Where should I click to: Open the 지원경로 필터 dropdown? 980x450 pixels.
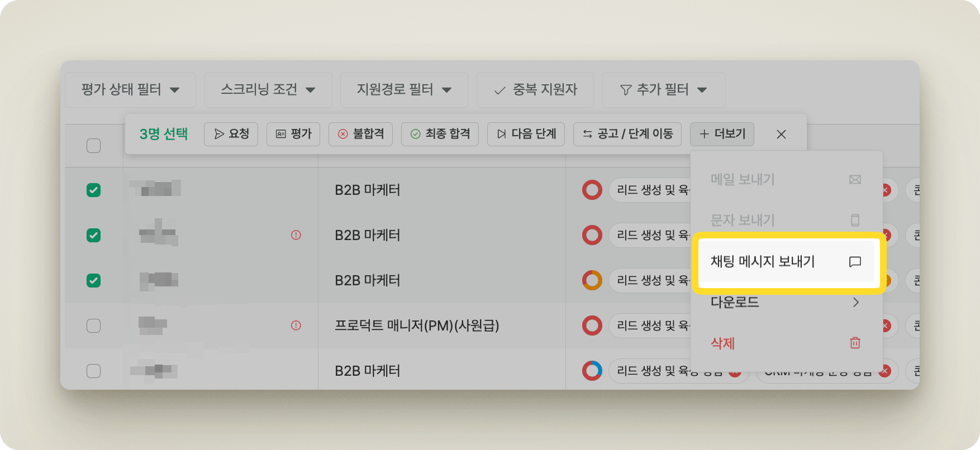tap(404, 90)
